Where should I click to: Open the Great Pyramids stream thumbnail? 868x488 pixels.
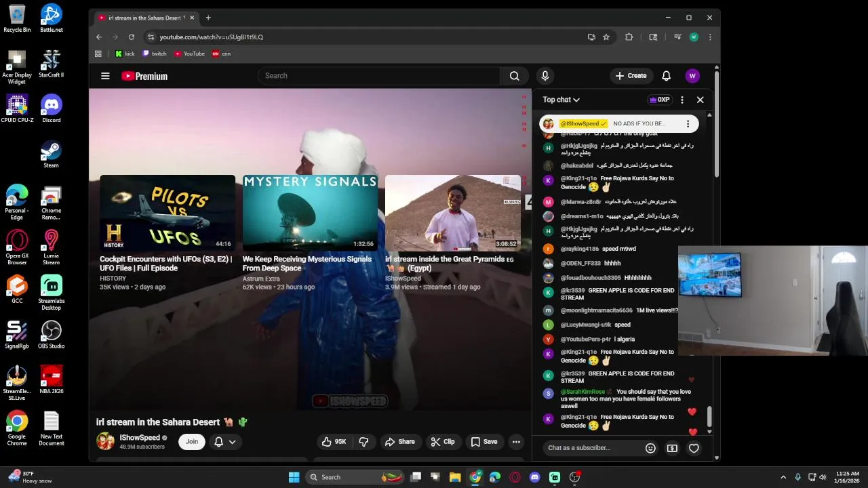tap(452, 213)
